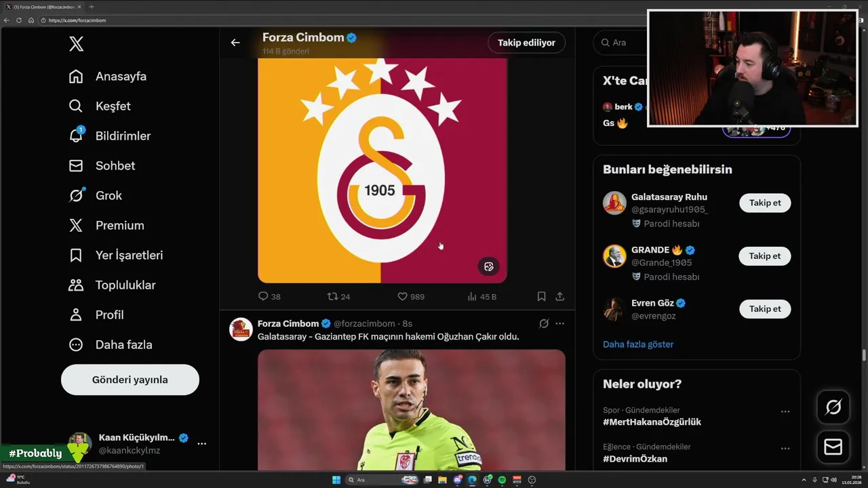Click Gönderi yayınla button
This screenshot has width=868, height=488.
click(x=130, y=380)
